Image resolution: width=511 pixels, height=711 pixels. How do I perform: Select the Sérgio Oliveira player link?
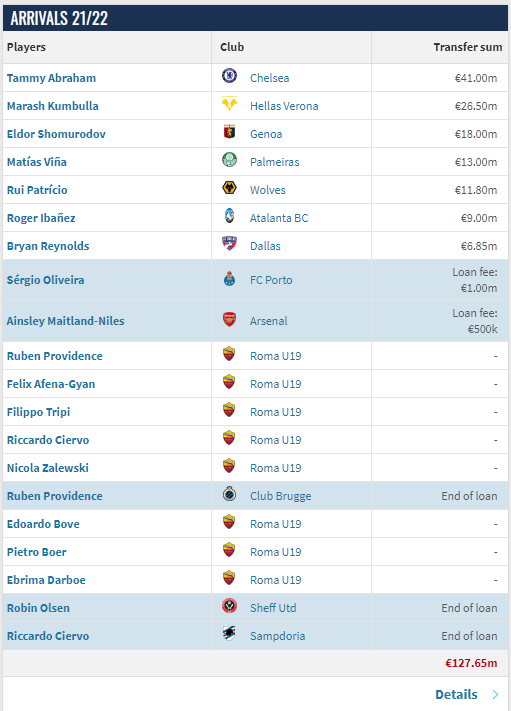pyautogui.click(x=45, y=280)
